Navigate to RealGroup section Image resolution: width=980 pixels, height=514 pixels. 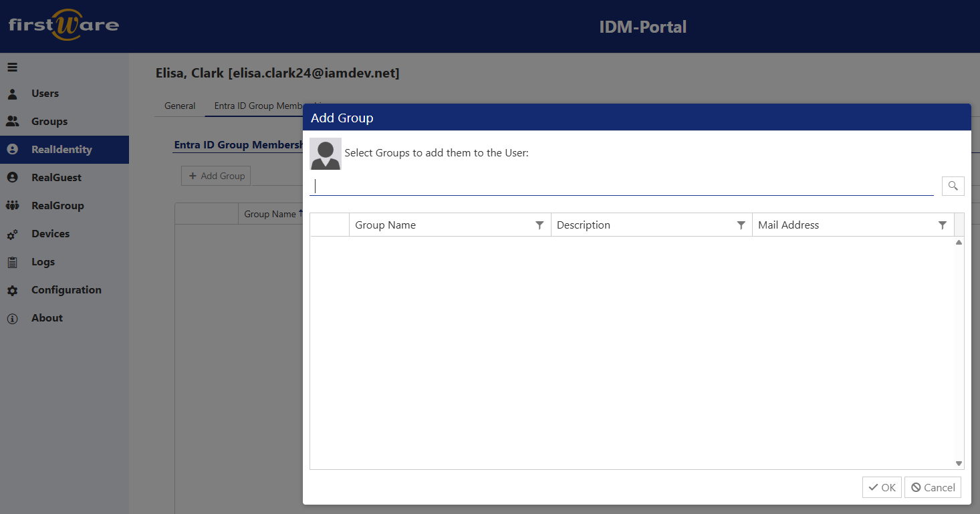click(x=57, y=206)
